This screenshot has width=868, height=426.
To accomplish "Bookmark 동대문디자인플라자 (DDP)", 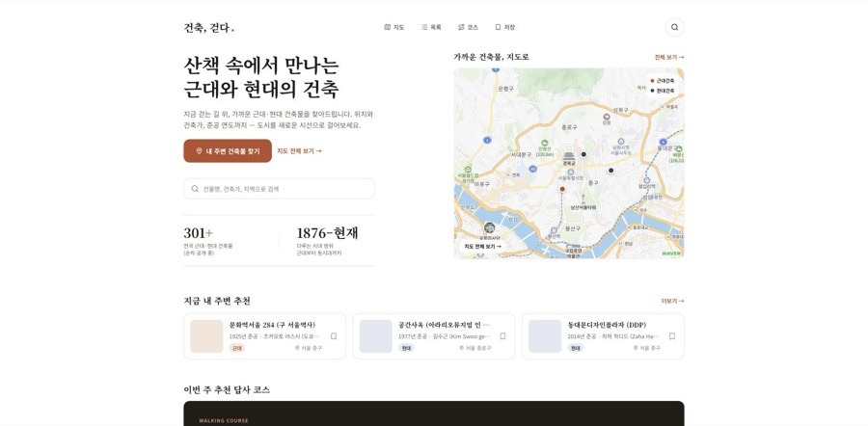I will point(672,335).
